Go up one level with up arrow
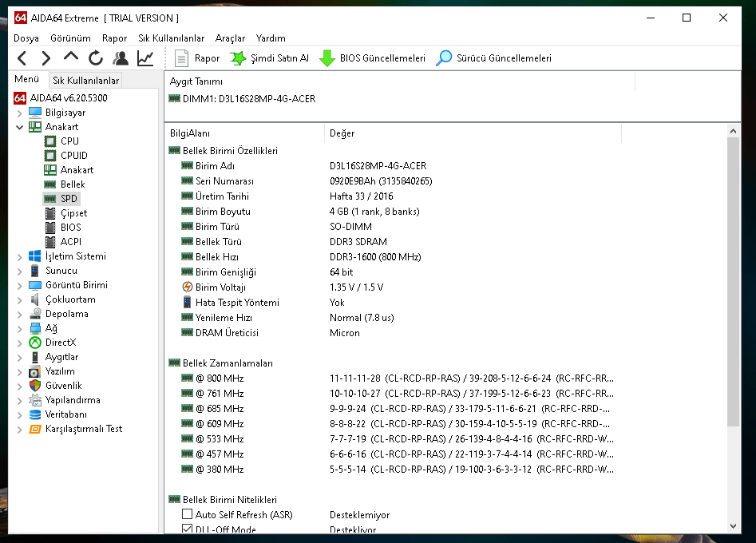 click(x=71, y=57)
